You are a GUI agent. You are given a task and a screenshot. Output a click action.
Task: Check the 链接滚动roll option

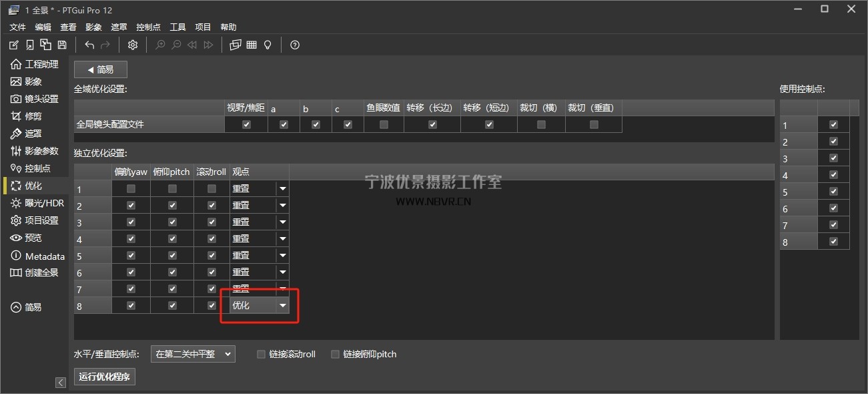pos(261,354)
